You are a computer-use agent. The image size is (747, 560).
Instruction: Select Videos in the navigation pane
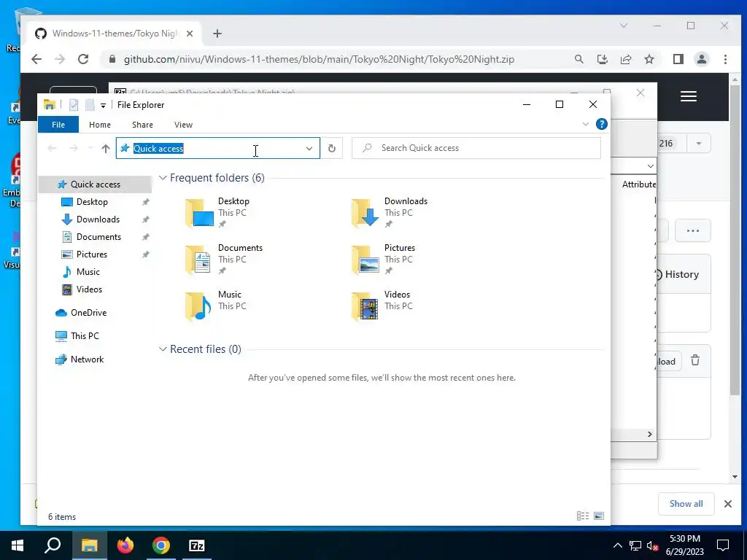coord(89,289)
